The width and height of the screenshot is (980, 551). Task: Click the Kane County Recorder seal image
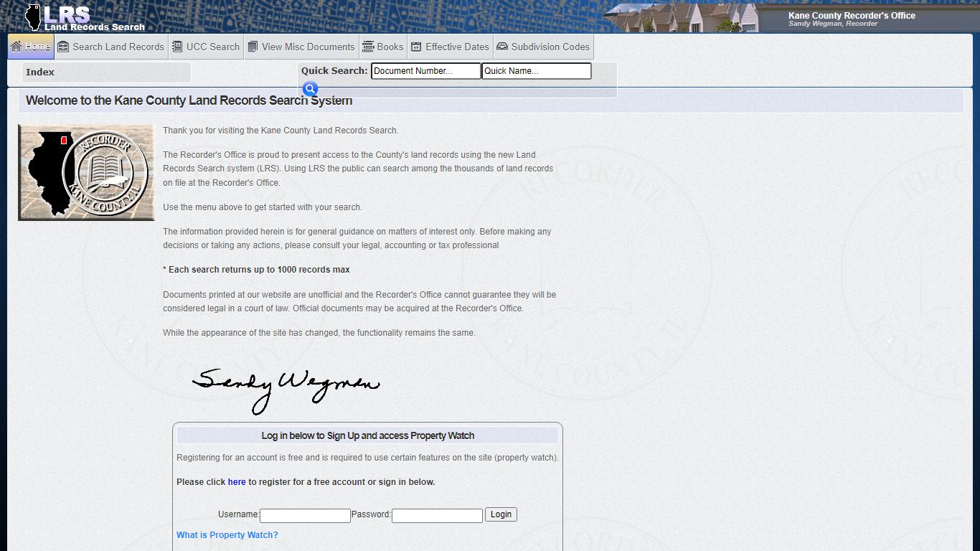[x=86, y=172]
